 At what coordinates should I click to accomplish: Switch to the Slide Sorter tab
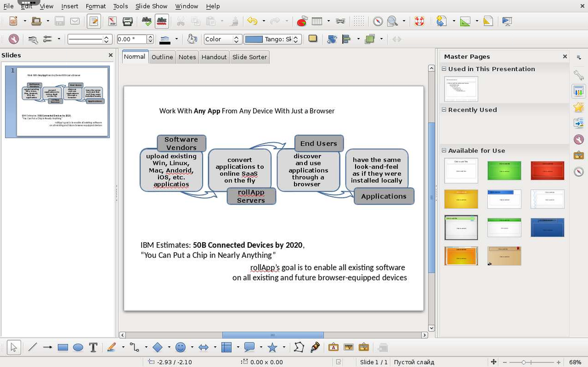(x=250, y=57)
